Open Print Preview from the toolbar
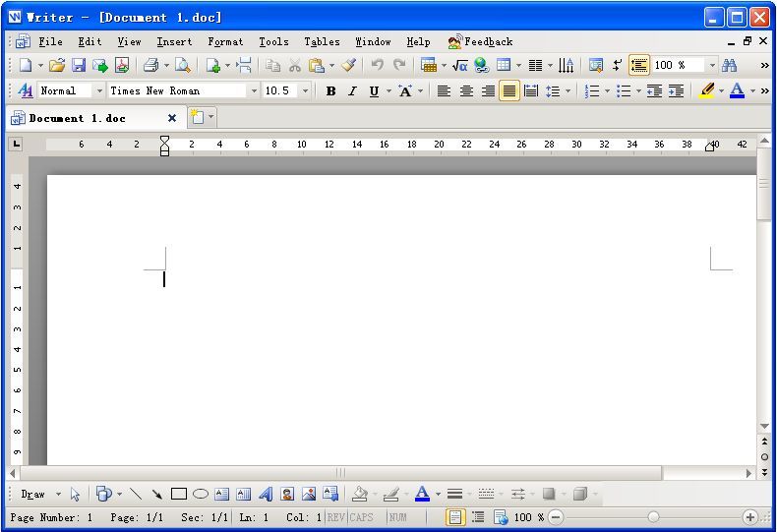The image size is (777, 532). point(182,65)
